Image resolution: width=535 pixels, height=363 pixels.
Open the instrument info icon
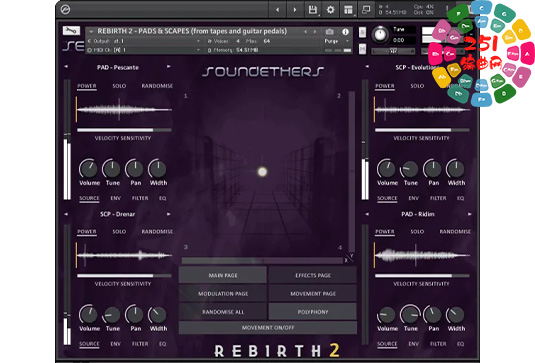pos(345,32)
